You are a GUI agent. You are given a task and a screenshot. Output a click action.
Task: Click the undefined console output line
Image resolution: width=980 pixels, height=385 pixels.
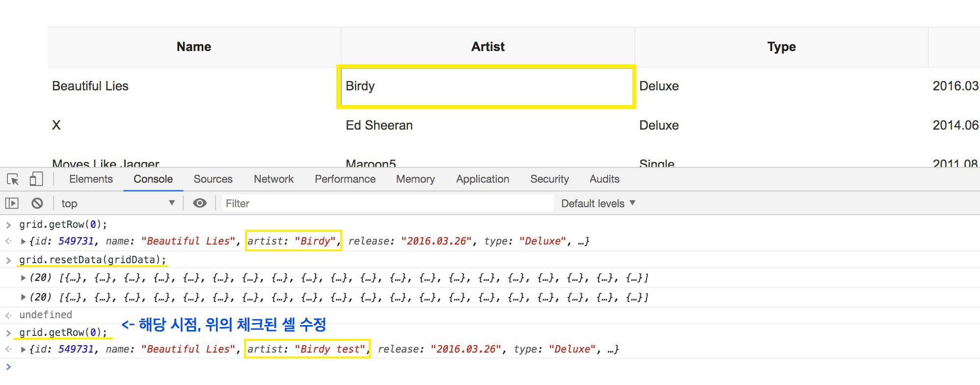pyautogui.click(x=46, y=315)
